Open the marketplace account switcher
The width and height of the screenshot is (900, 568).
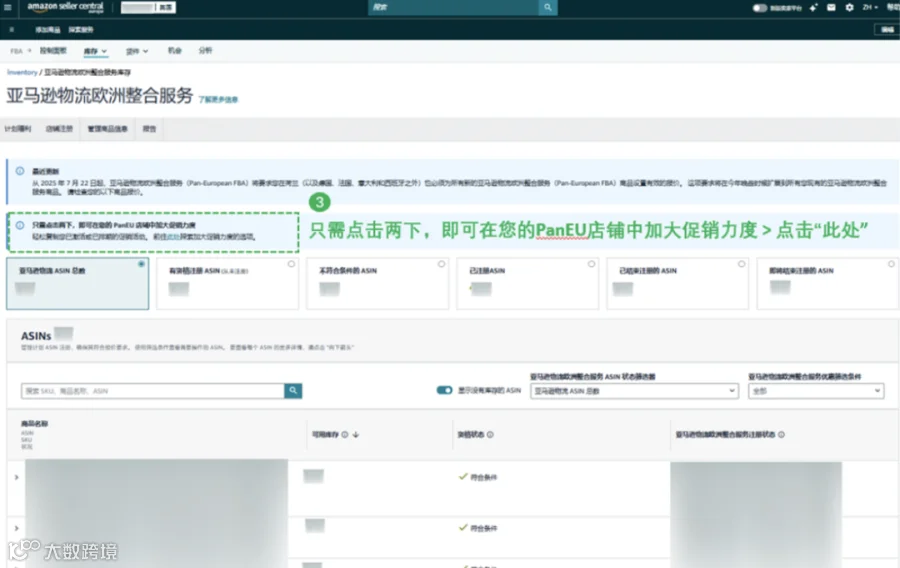148,7
